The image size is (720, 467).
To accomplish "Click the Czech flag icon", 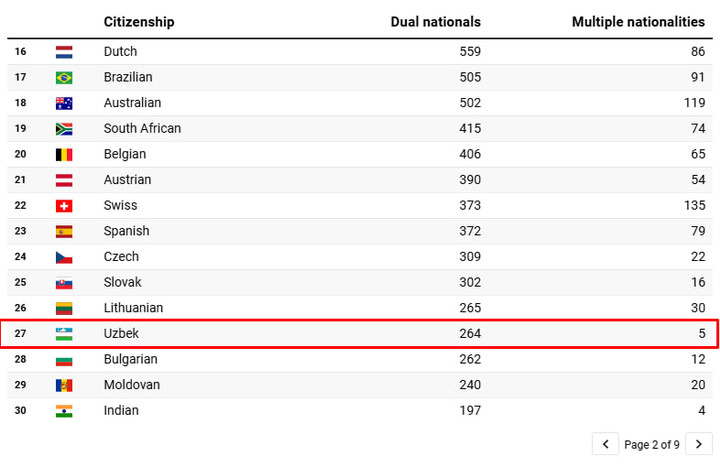I will pyautogui.click(x=64, y=257).
